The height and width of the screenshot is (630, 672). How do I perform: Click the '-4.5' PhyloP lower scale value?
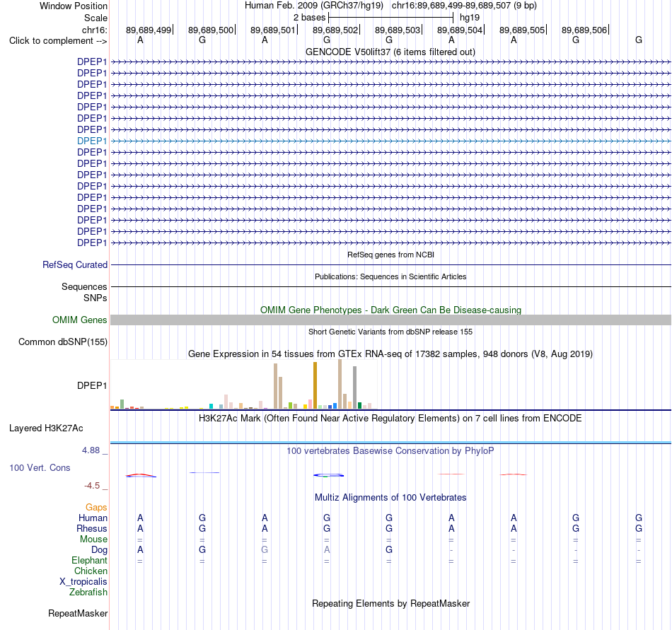coord(92,486)
